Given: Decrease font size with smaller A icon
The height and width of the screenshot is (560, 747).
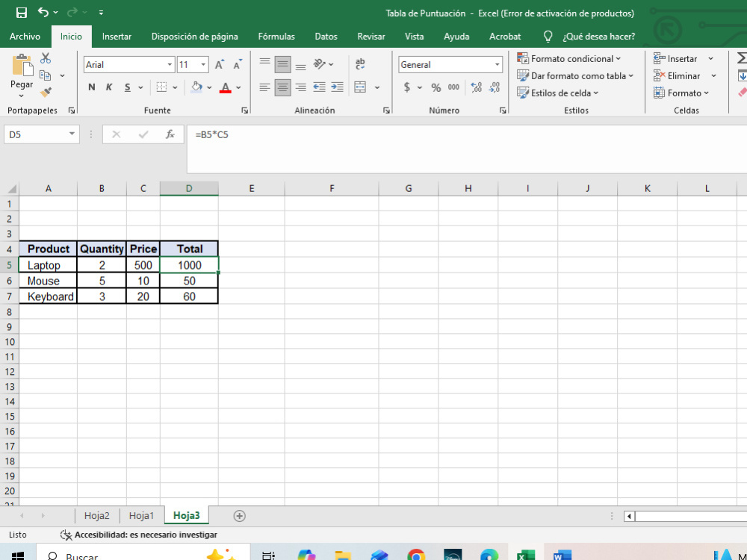Looking at the screenshot, I should tap(238, 65).
